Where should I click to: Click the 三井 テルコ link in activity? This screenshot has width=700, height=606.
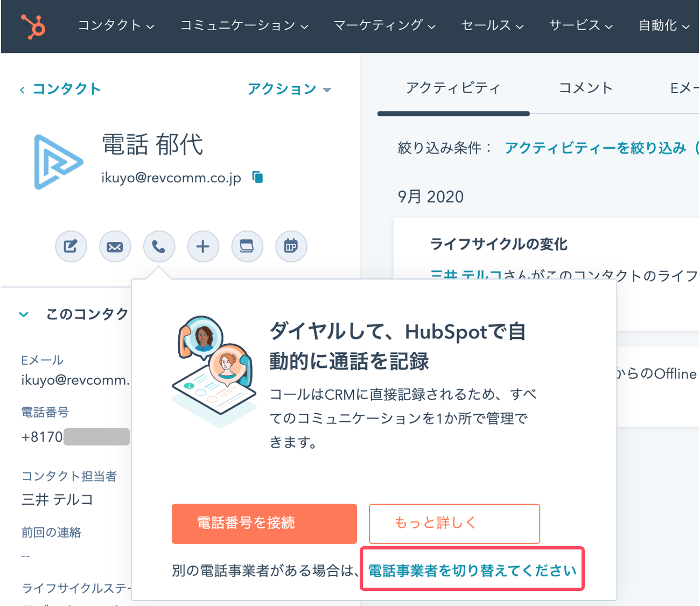466,275
